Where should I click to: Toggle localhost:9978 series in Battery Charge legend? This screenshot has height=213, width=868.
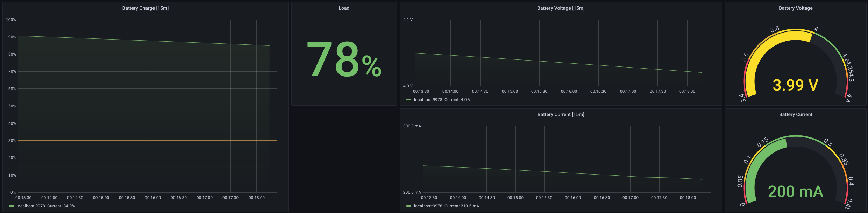(x=31, y=206)
